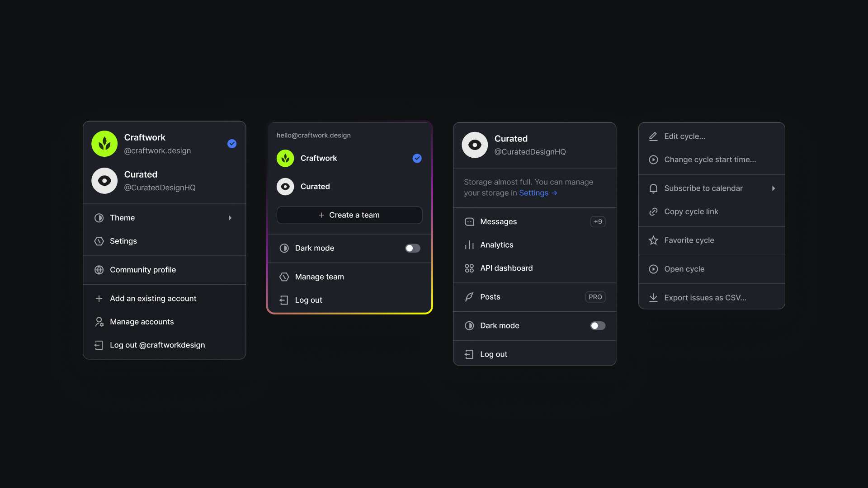Click the arrow after the Settings link

point(554,193)
